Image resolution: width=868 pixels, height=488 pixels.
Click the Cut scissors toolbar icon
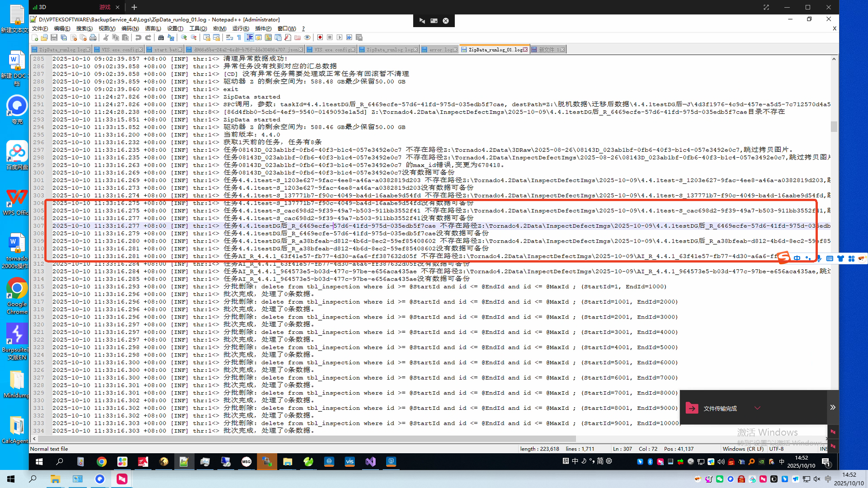106,38
